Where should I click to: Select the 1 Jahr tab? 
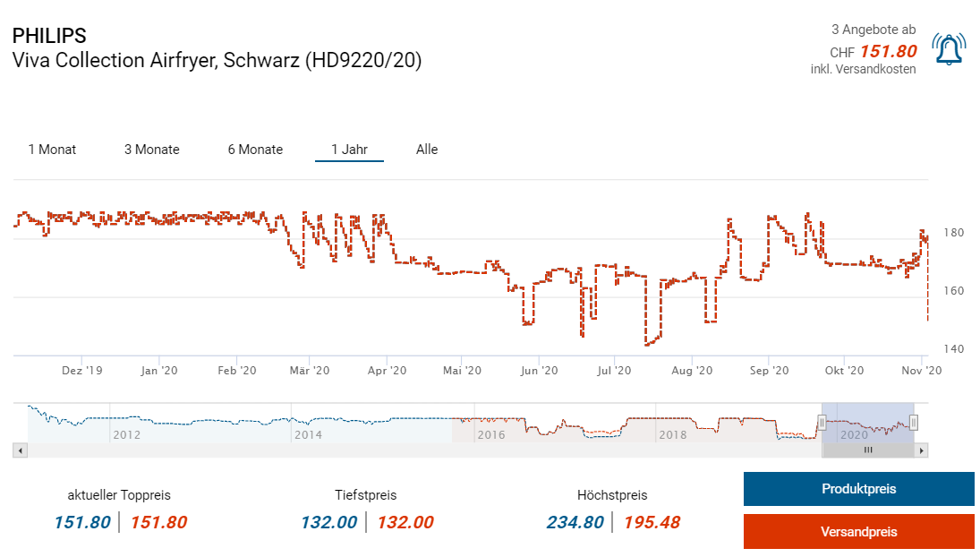349,150
